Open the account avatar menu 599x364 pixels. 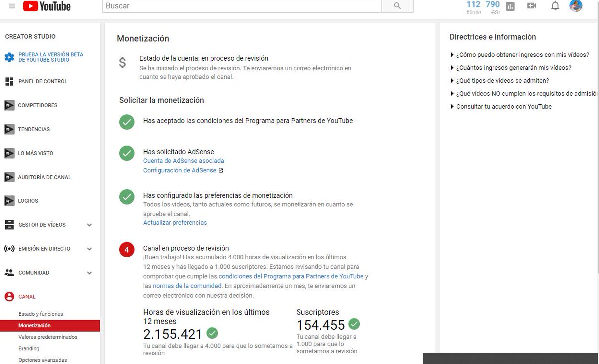pyautogui.click(x=576, y=5)
